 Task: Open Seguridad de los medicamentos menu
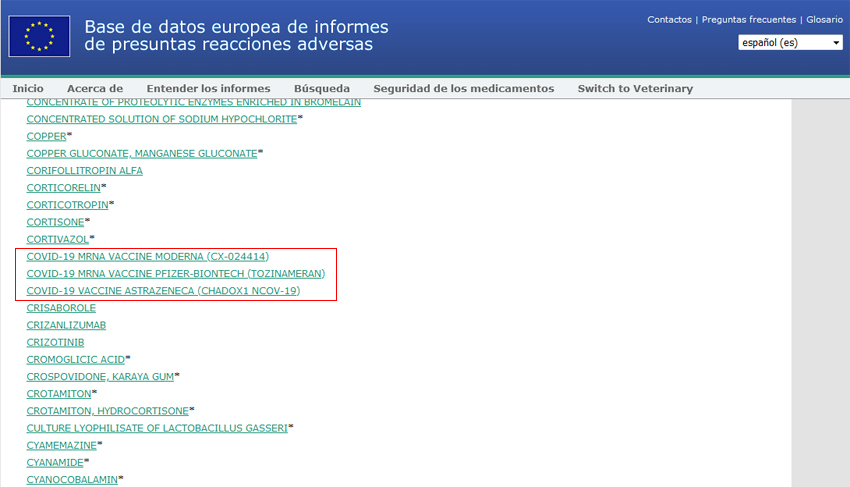(463, 88)
